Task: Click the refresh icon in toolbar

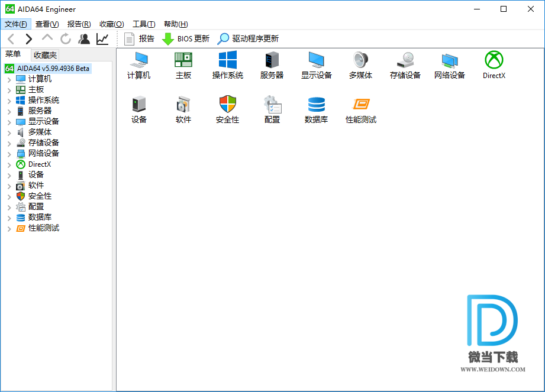Action: 65,39
